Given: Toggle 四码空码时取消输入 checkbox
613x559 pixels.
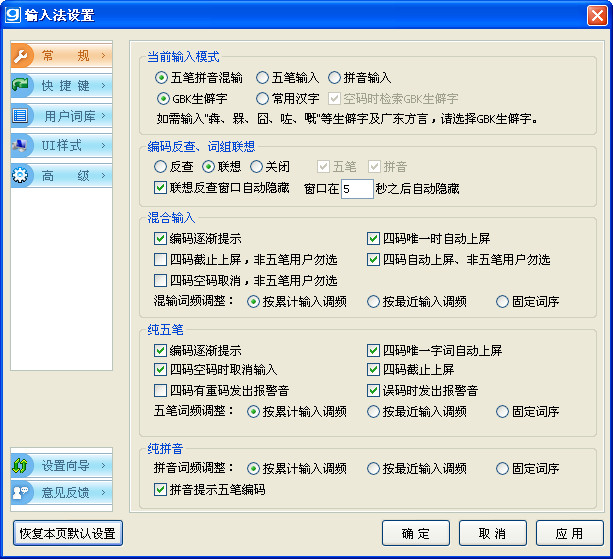Looking at the screenshot, I should coord(216,370).
